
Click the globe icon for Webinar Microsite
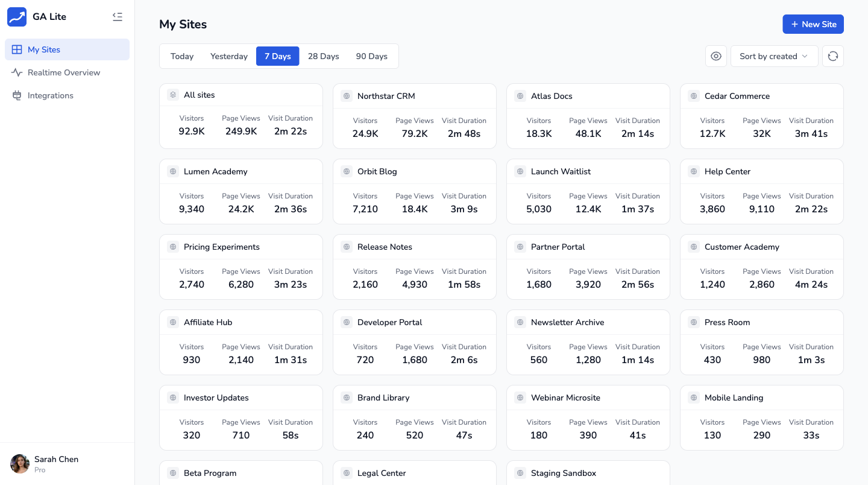pos(520,398)
